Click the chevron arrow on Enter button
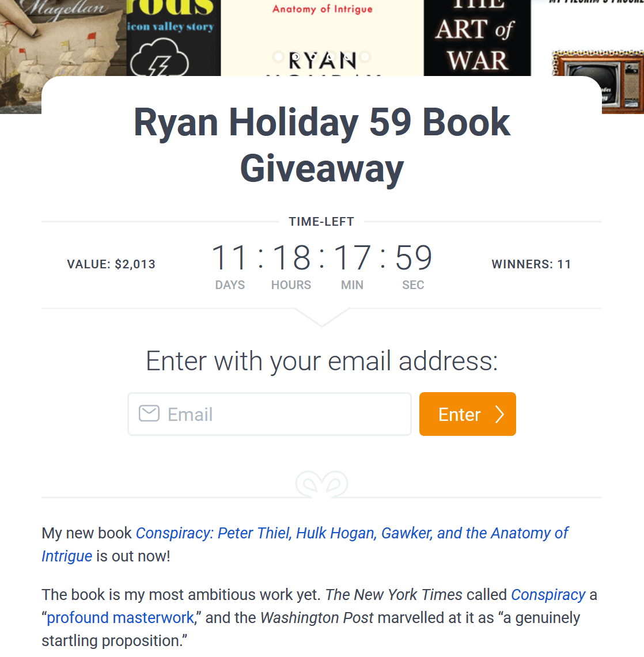Image resolution: width=644 pixels, height=657 pixels. (x=499, y=415)
